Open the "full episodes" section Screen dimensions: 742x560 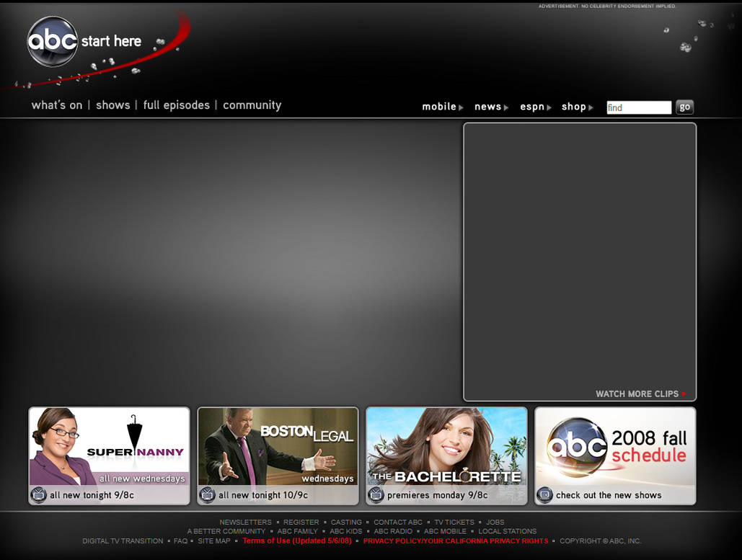coord(176,105)
